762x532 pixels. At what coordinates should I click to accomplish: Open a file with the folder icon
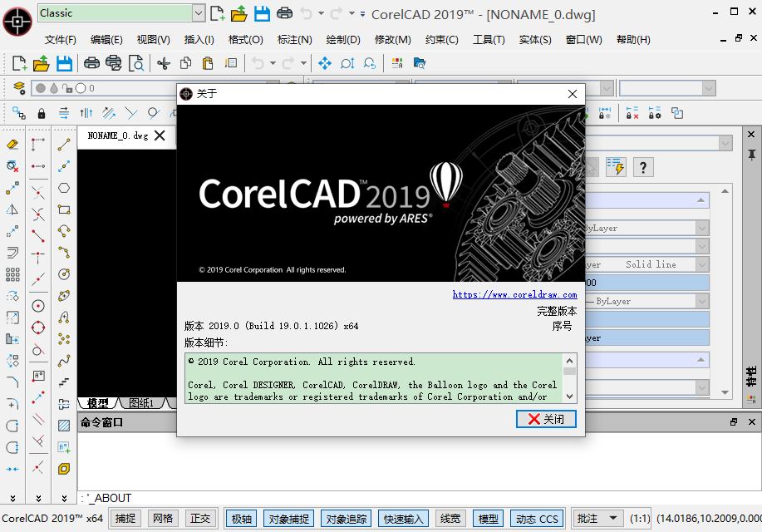pos(42,63)
